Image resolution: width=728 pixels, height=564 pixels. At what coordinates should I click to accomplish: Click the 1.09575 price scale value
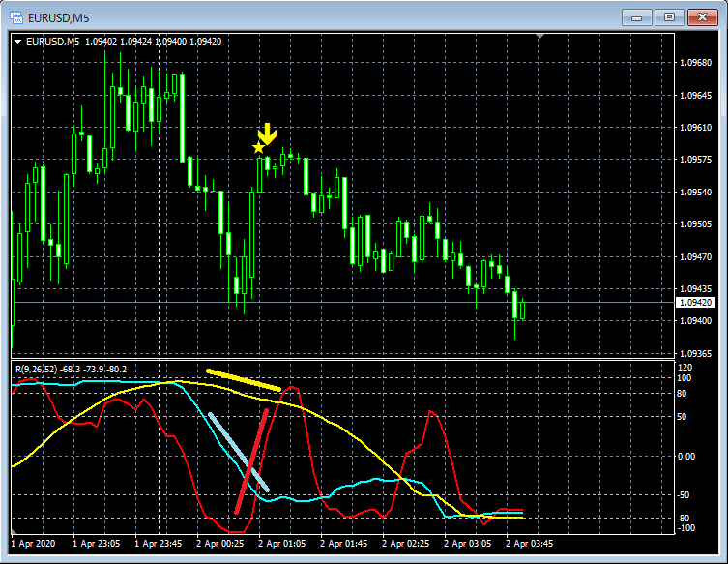(695, 160)
